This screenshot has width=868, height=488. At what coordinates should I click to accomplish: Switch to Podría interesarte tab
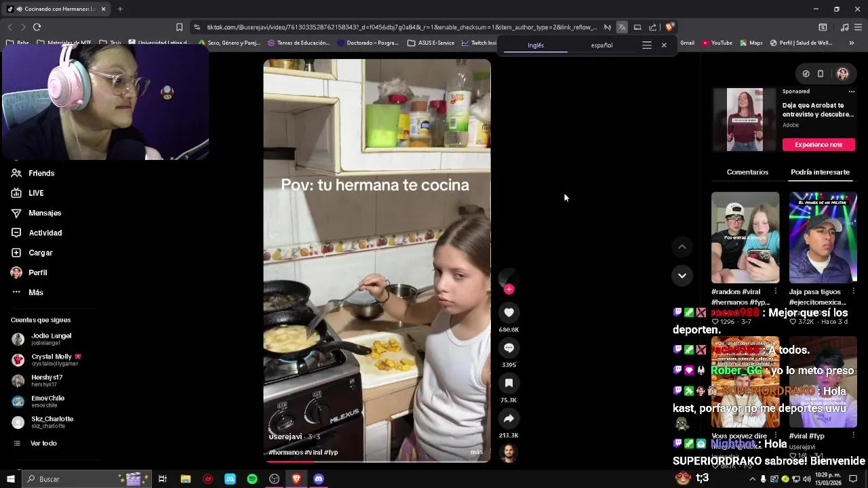[820, 172]
